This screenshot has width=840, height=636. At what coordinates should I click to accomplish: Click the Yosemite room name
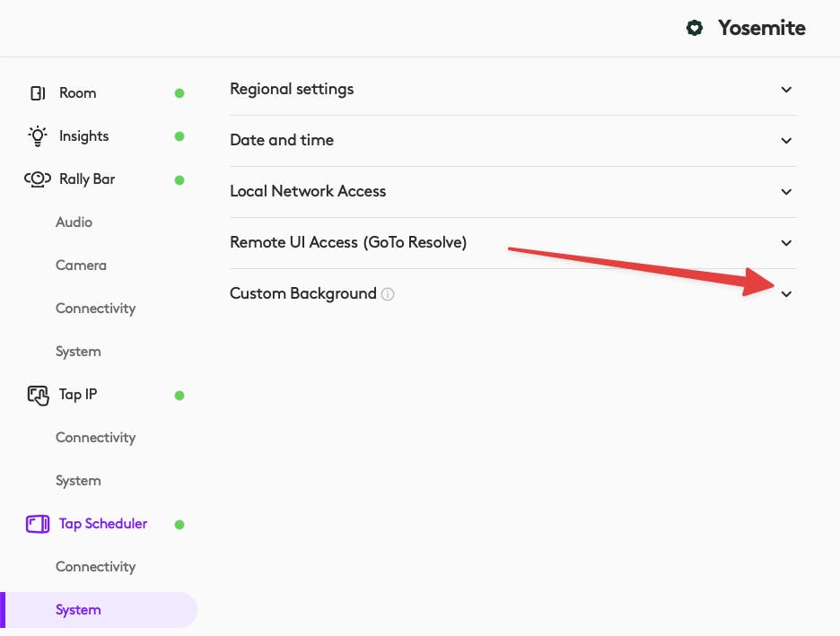coord(761,29)
